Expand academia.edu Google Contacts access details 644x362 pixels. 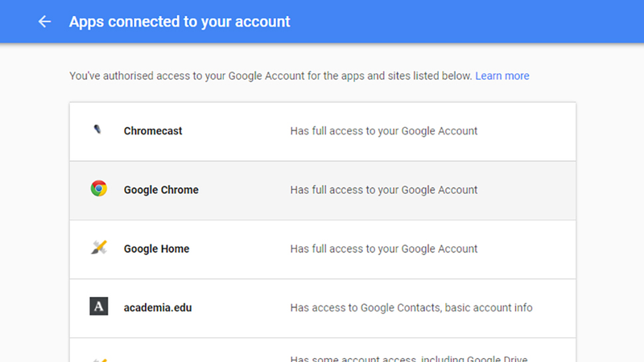(411, 308)
